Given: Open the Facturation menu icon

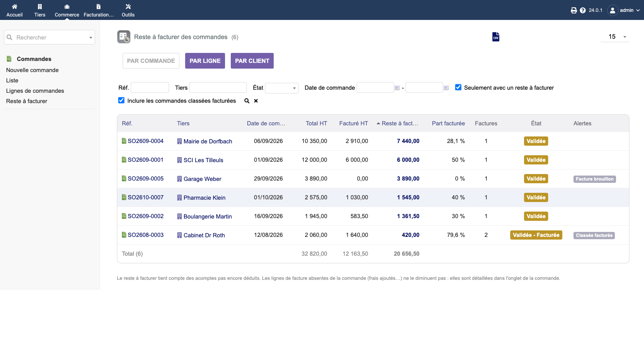Looking at the screenshot, I should click(99, 7).
